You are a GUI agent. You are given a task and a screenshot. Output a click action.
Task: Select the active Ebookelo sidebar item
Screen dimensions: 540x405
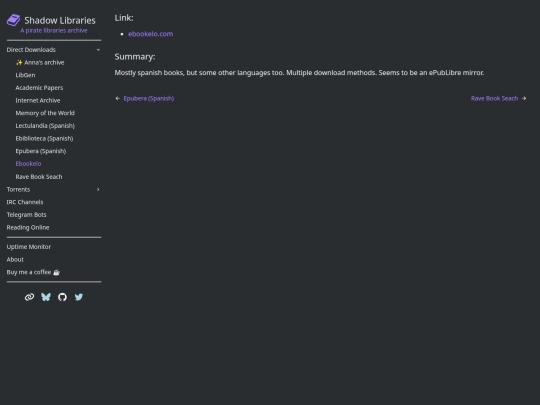pyautogui.click(x=28, y=164)
